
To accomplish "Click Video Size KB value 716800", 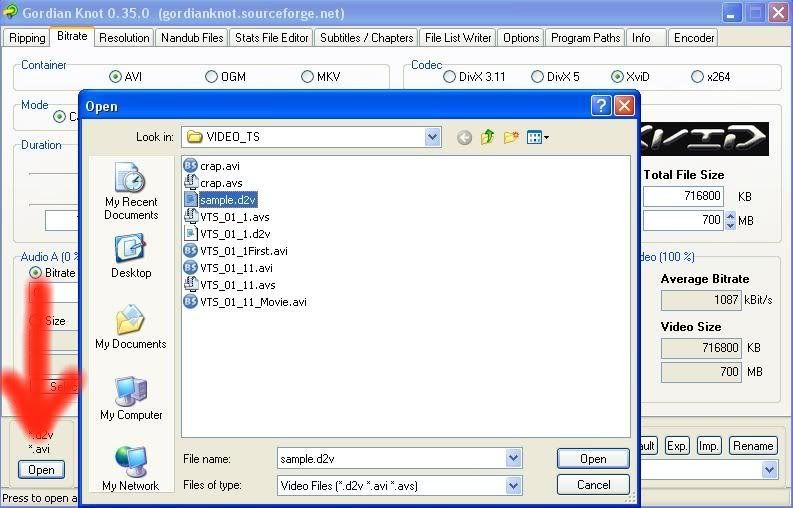I will coord(701,348).
